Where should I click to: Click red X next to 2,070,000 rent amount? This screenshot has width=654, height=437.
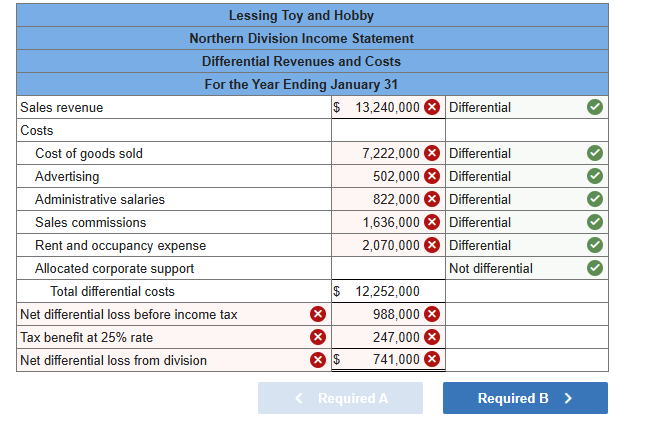[432, 246]
